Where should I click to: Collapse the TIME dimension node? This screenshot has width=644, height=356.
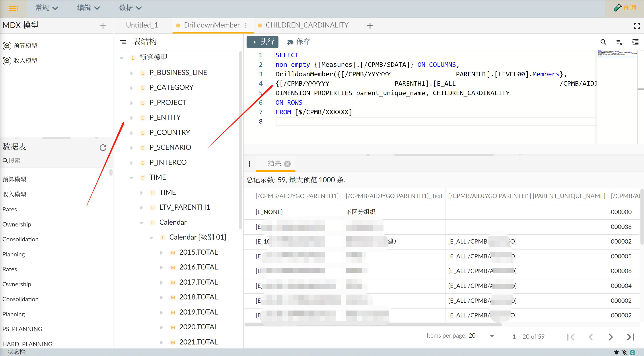(x=132, y=178)
